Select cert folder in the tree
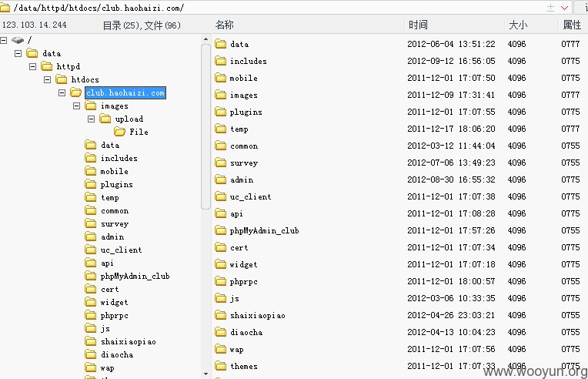 [109, 290]
